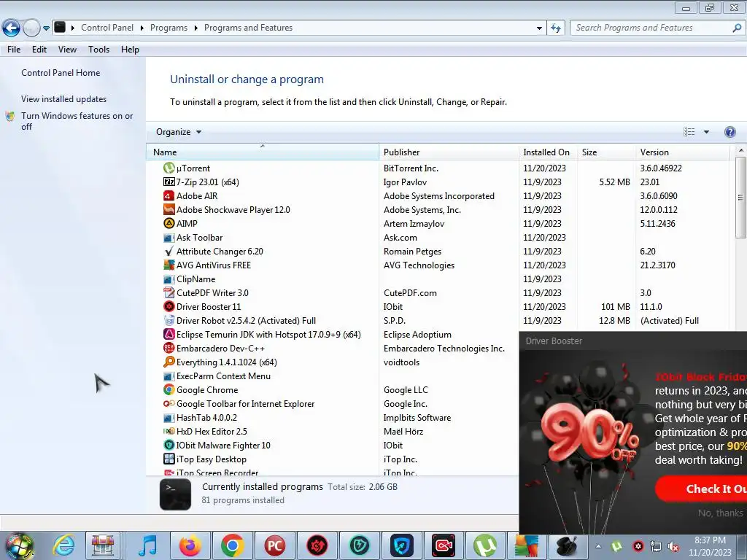This screenshot has height=560, width=747.
Task: Click View installed updates link
Action: [64, 99]
